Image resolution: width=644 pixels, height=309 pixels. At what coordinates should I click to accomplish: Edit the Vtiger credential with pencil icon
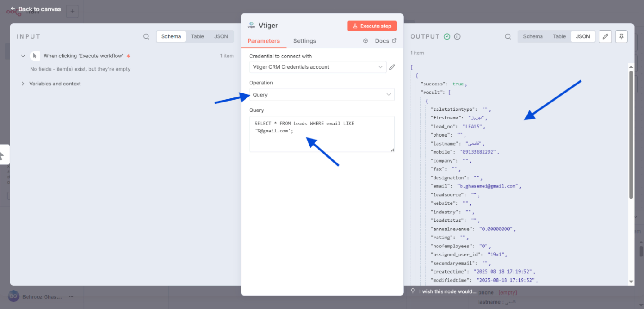(392, 67)
